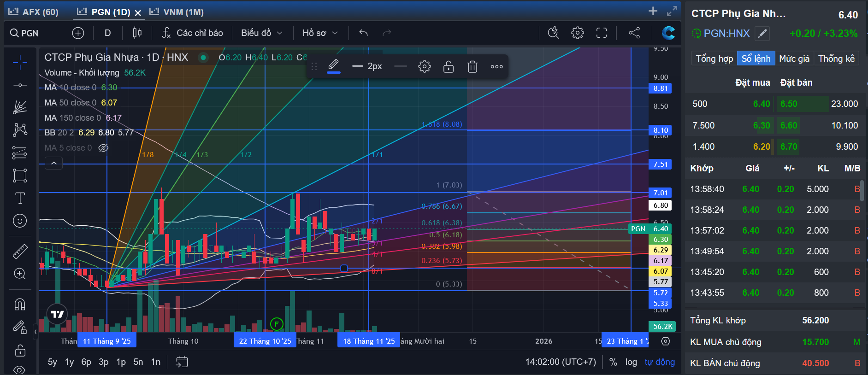
Task: Undo the last chart action
Action: click(x=364, y=33)
